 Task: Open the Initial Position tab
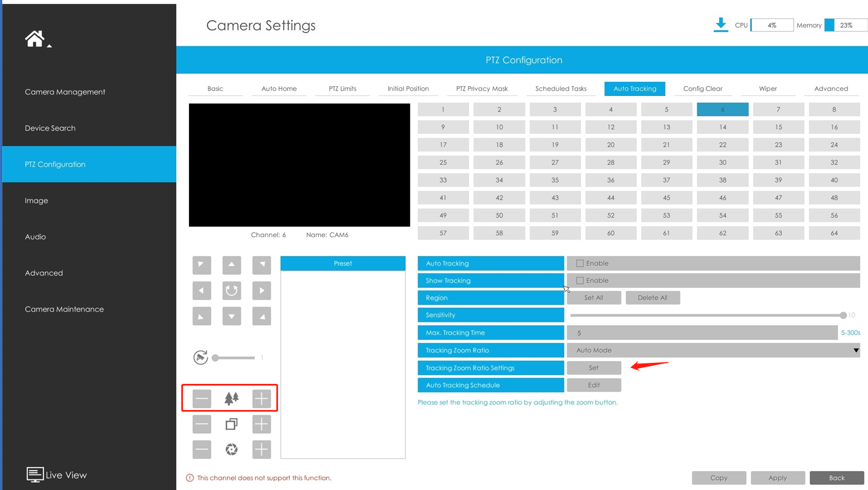(408, 88)
